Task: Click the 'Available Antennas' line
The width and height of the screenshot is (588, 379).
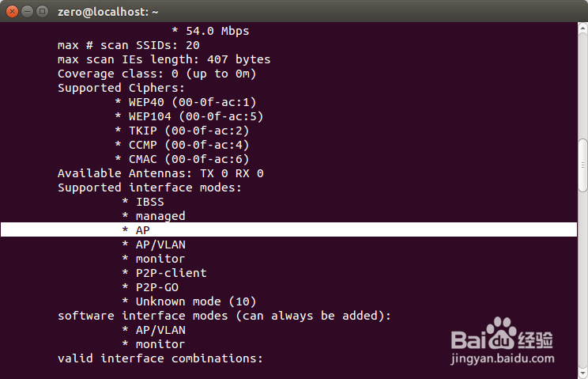Action: pyautogui.click(x=160, y=173)
